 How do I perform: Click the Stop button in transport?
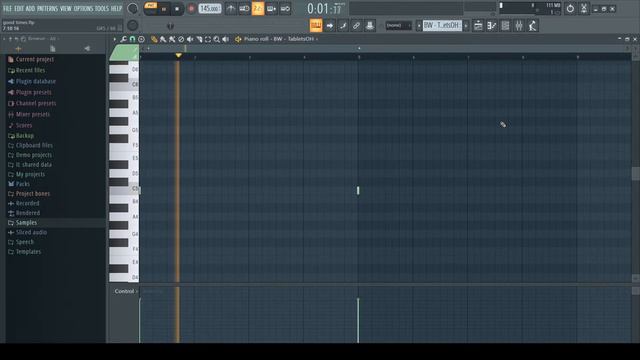[x=177, y=9]
